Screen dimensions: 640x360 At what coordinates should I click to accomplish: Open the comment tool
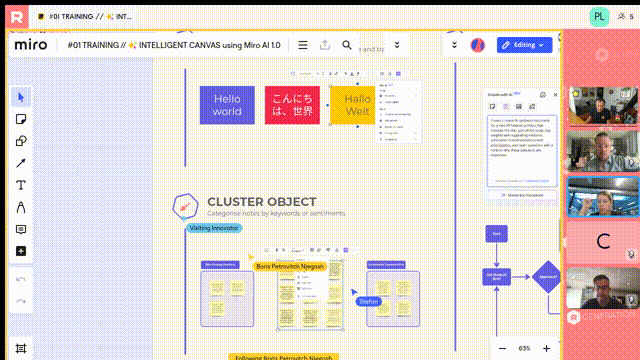21,229
